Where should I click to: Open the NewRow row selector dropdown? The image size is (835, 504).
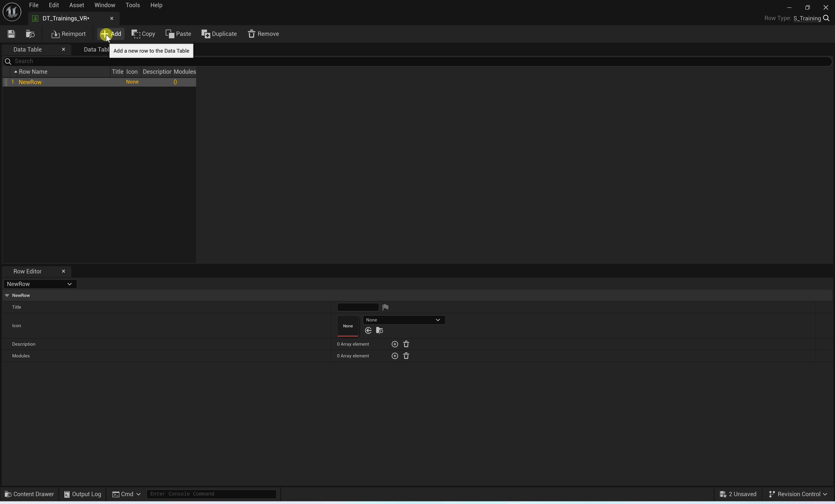pos(40,284)
